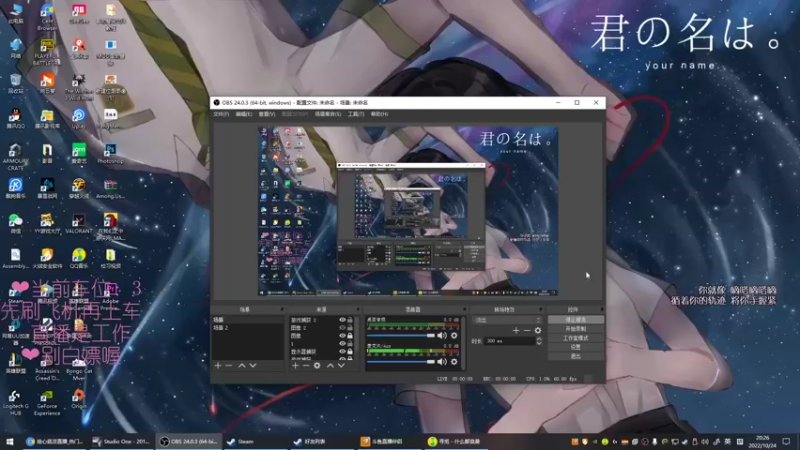The image size is (800, 450).
Task: Move source down with arrow icon
Action: click(341, 365)
